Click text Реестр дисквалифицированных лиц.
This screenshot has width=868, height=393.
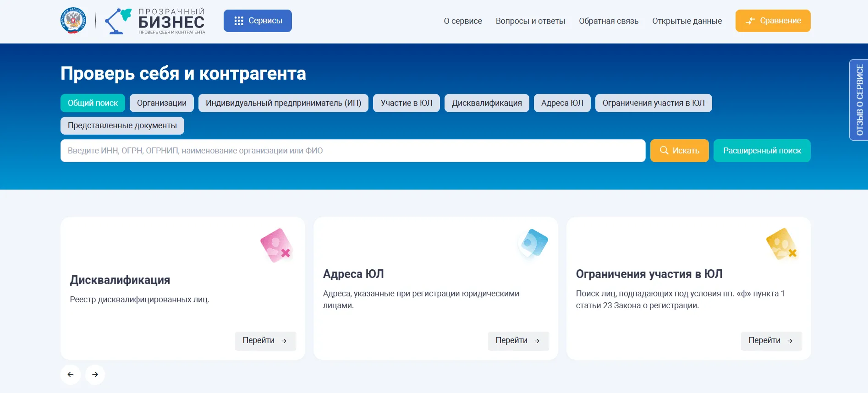click(x=139, y=300)
